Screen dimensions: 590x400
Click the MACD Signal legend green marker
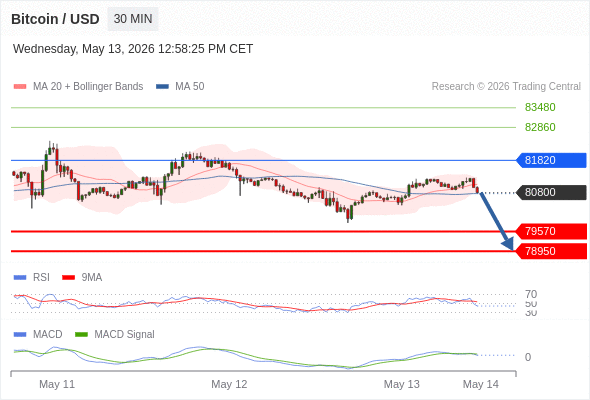82,335
